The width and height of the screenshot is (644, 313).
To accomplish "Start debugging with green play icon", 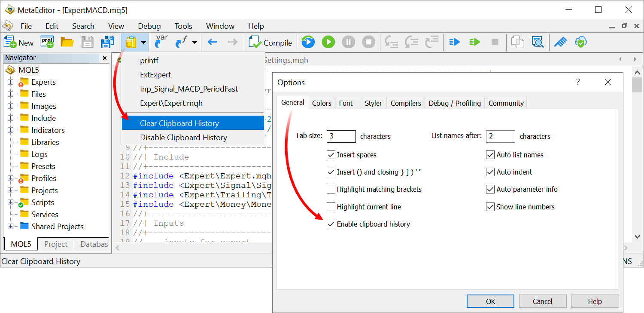I will [328, 42].
